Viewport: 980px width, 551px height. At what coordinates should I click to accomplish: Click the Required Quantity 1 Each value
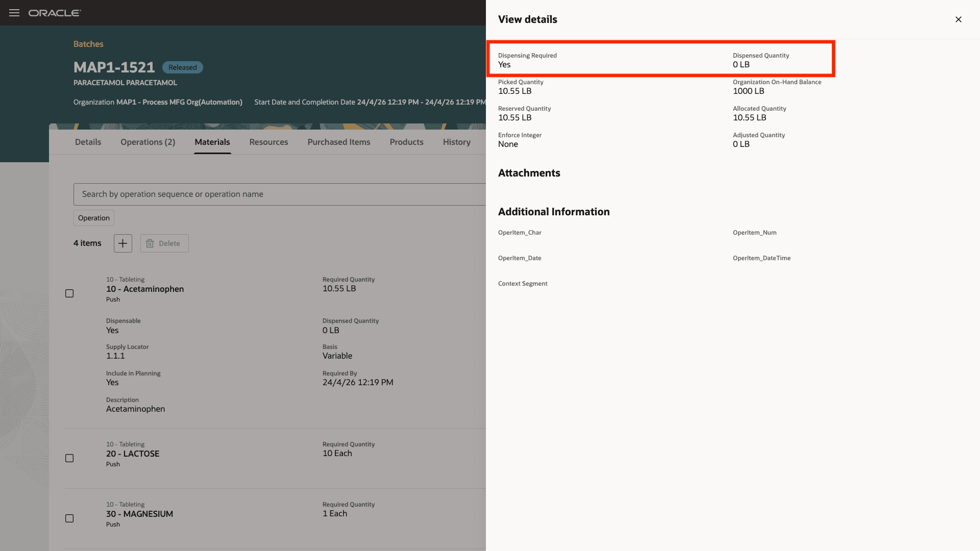[x=335, y=513]
